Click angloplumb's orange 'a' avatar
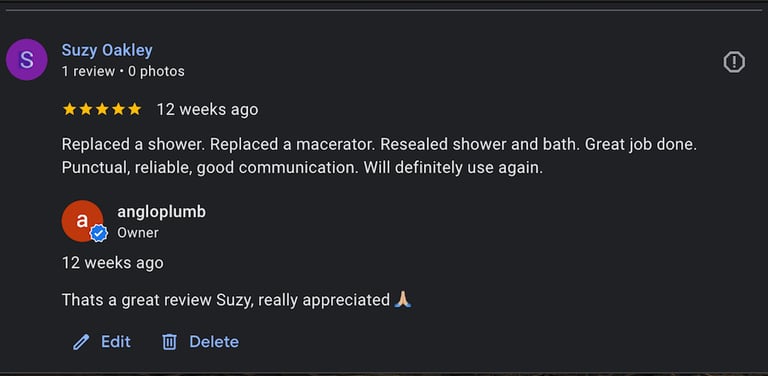 click(x=82, y=221)
